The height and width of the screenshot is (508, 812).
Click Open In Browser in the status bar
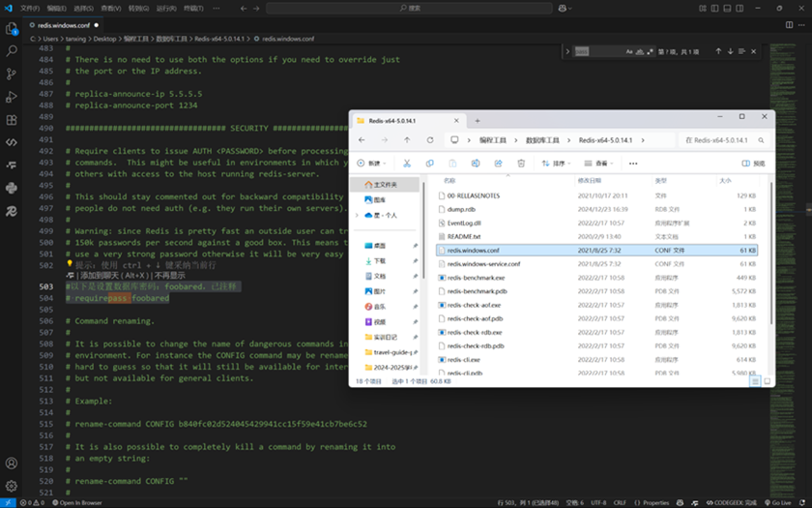click(76, 503)
